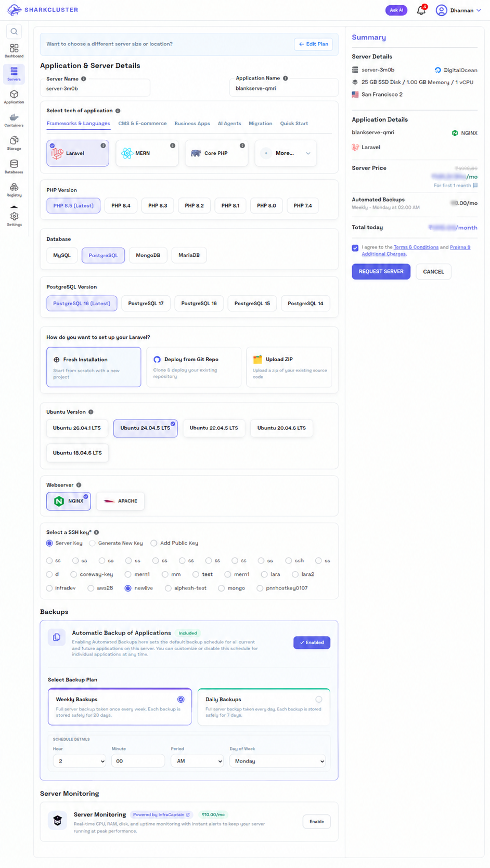Open Registry section in sidebar
The height and width of the screenshot is (868, 490).
tap(14, 190)
